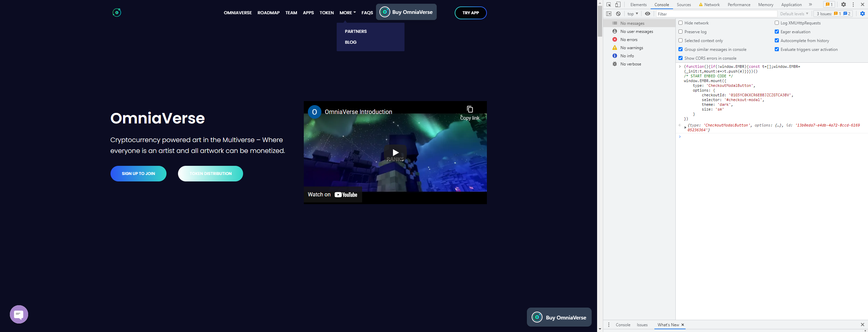Select the No warnings sidebar row
Screen dimensions: 868x332
[639, 48]
